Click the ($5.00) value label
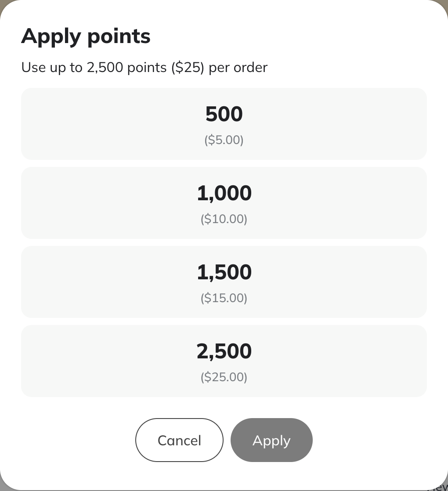This screenshot has height=491, width=448. pos(224,140)
